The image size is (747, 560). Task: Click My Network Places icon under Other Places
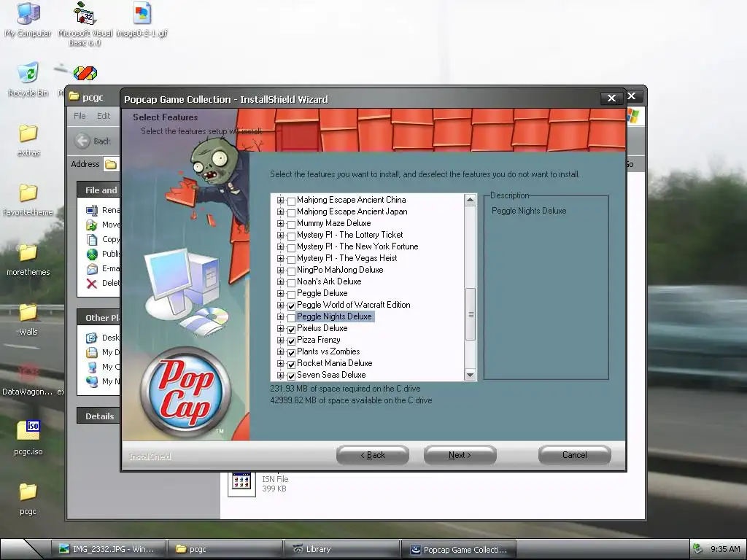coord(92,381)
